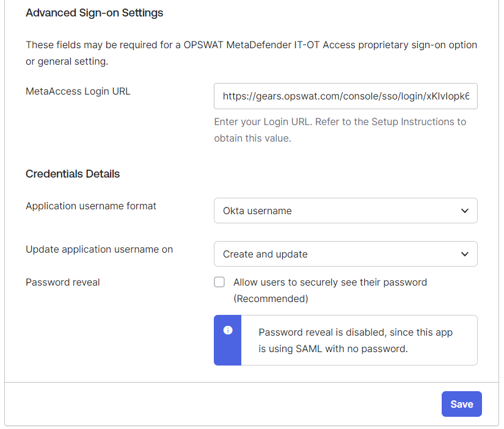The image size is (504, 429).
Task: Click the MetaAccess Login URL label
Action: pyautogui.click(x=78, y=91)
